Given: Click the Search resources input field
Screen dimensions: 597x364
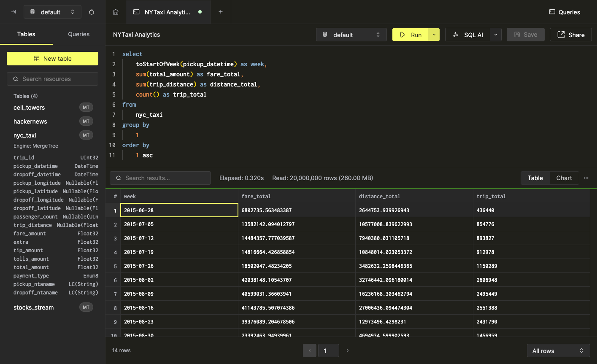Looking at the screenshot, I should (x=52, y=79).
